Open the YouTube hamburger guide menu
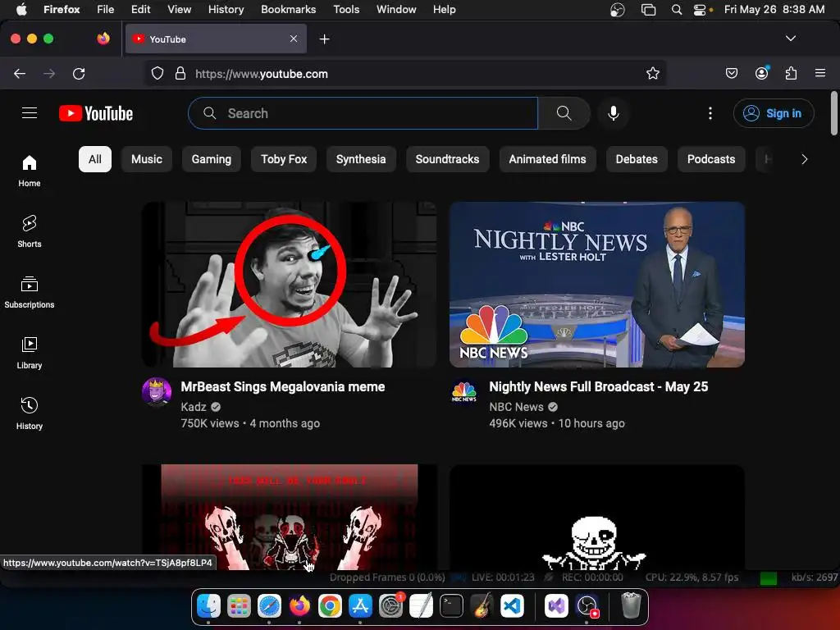840x630 pixels. pyautogui.click(x=30, y=113)
